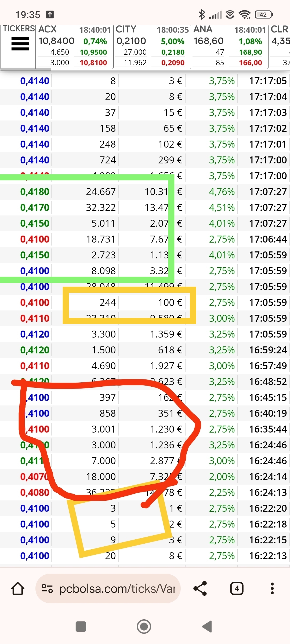Select price 0,4080 cell
Image resolution: width=290 pixels, height=644 pixels.
click(x=35, y=492)
